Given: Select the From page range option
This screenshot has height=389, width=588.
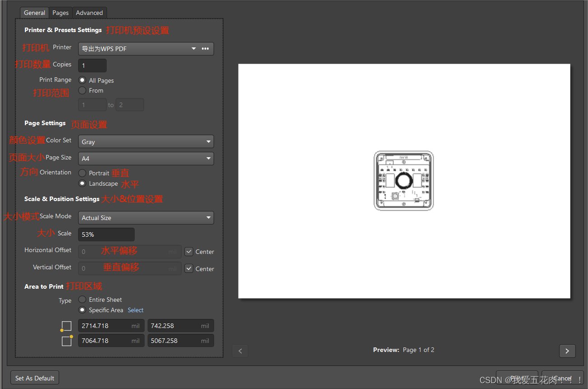Looking at the screenshot, I should pyautogui.click(x=82, y=90).
